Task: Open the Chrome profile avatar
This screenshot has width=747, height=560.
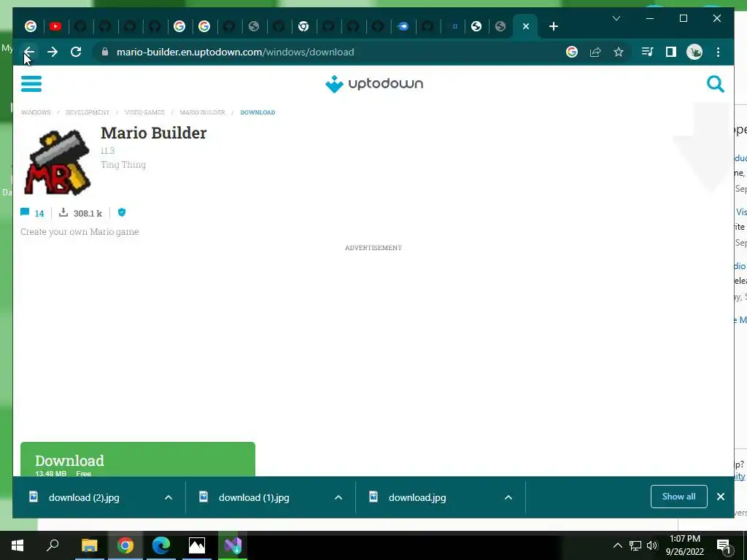Action: point(694,52)
